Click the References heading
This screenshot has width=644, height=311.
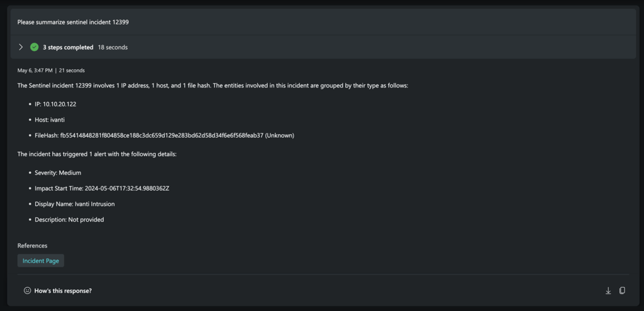click(x=32, y=246)
